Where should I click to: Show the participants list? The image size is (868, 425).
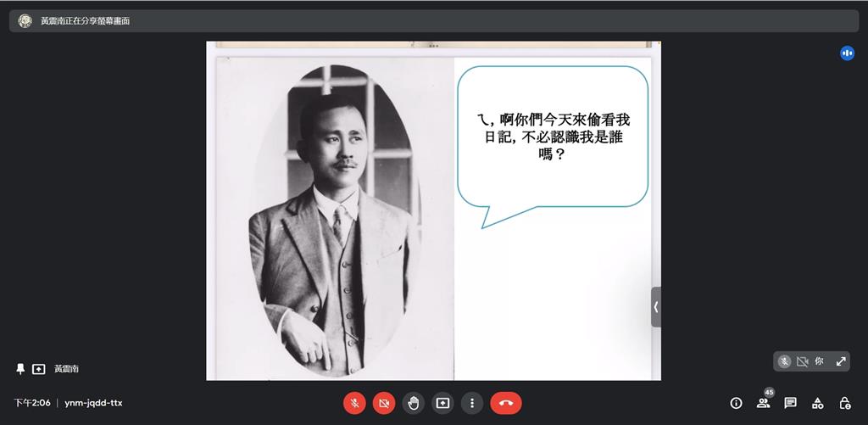tap(764, 404)
